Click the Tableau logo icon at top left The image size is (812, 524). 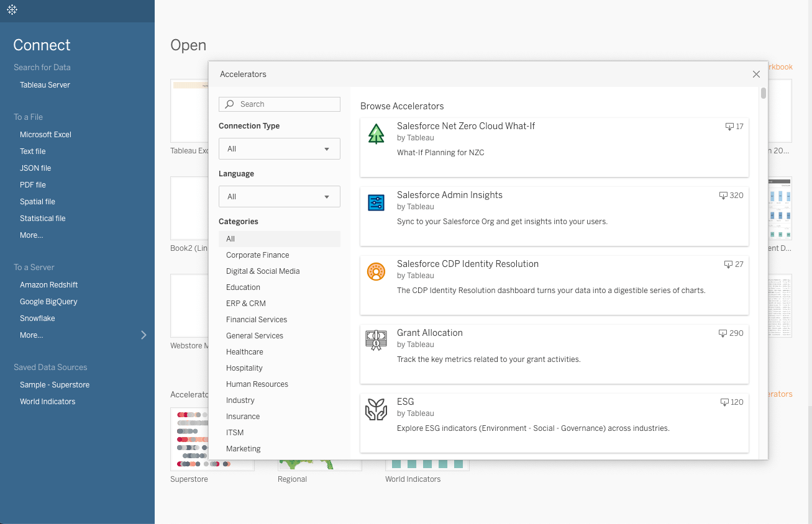(x=12, y=10)
